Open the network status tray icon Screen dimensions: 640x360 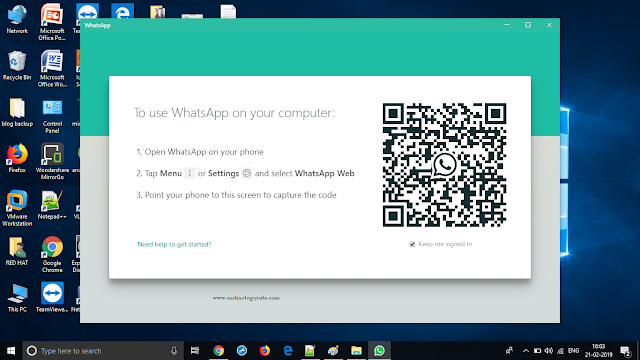pyautogui.click(x=560, y=351)
